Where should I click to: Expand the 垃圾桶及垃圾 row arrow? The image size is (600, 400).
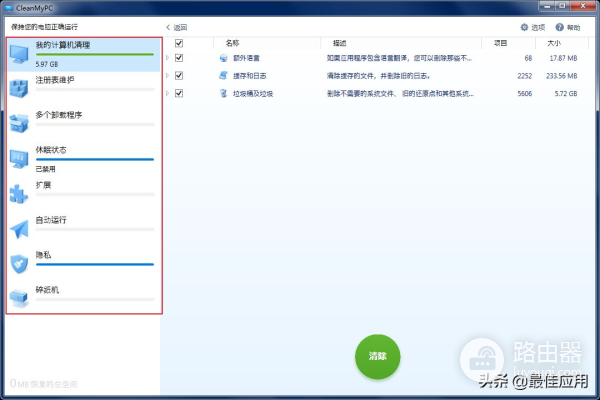point(168,93)
